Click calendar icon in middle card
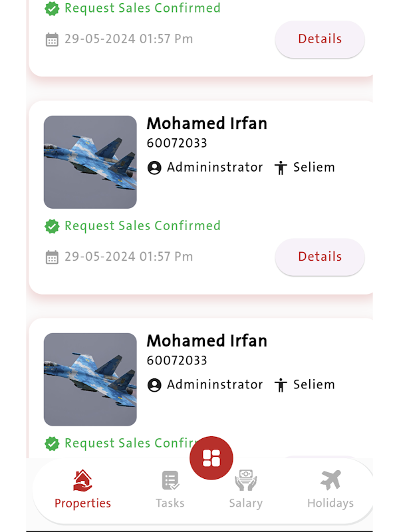Screen dimensions: 399x532 click(x=52, y=257)
